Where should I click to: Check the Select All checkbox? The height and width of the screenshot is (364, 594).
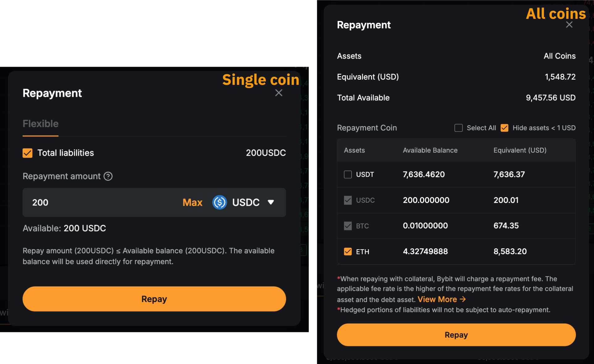[x=458, y=128]
